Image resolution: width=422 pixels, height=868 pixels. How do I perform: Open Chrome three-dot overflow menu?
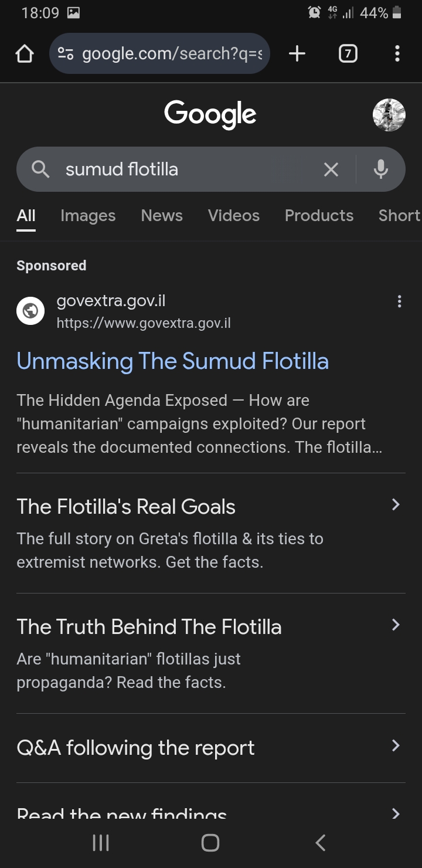click(397, 54)
